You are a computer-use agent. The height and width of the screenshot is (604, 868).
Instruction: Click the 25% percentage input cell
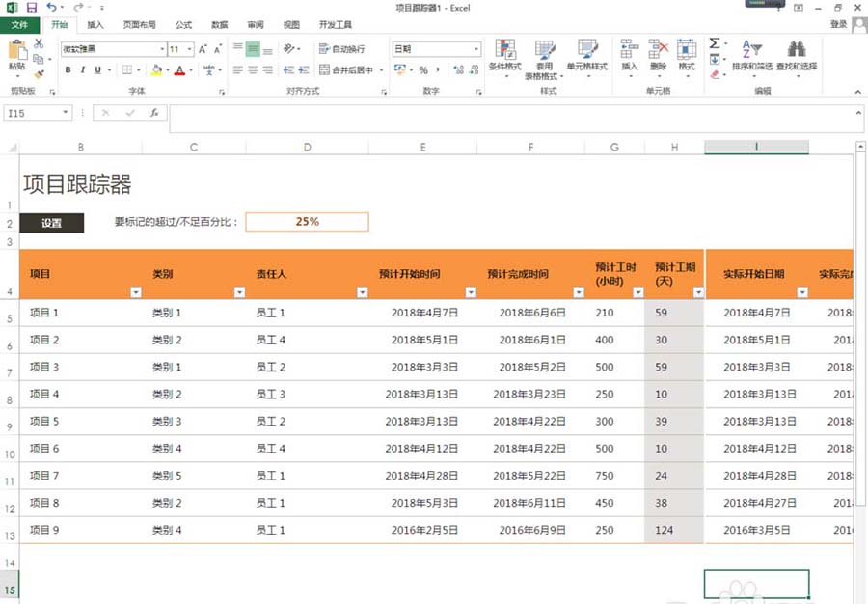coord(308,222)
